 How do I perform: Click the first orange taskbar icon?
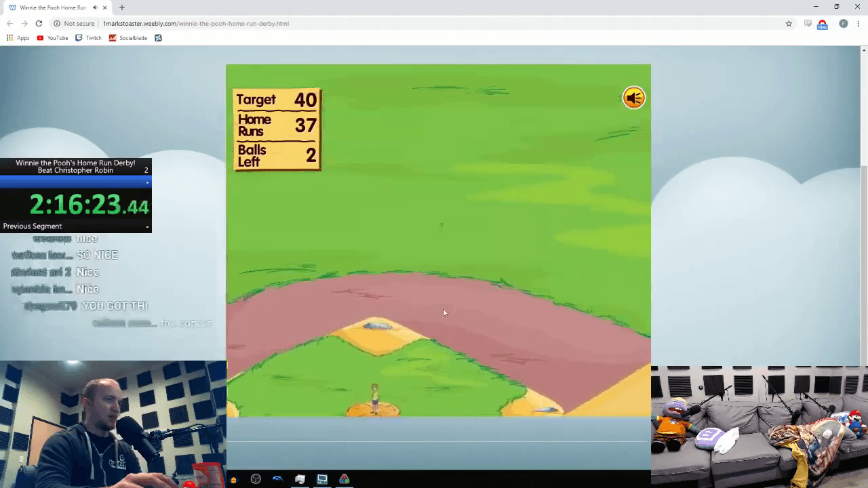click(x=233, y=480)
